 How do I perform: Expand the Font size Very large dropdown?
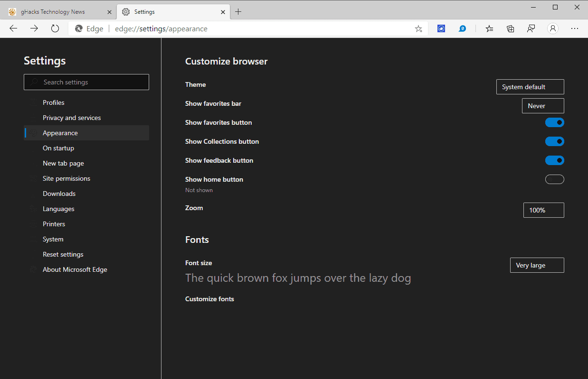[537, 265]
